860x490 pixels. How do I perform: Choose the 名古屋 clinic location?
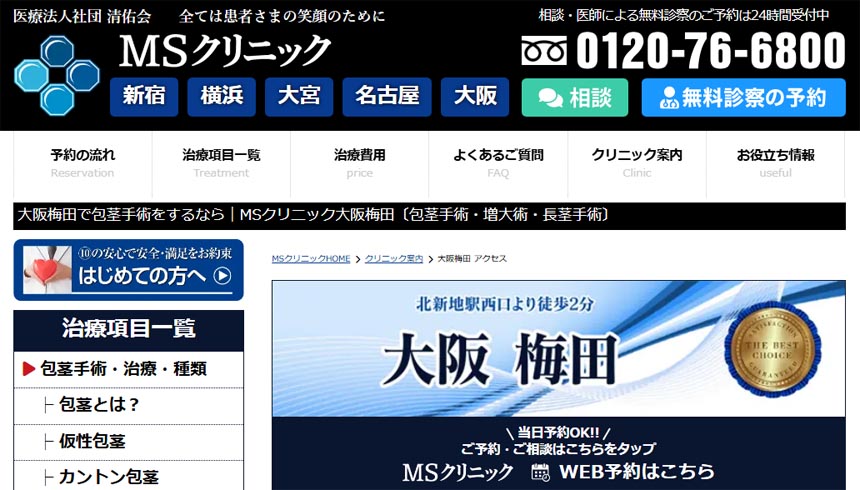click(x=386, y=97)
